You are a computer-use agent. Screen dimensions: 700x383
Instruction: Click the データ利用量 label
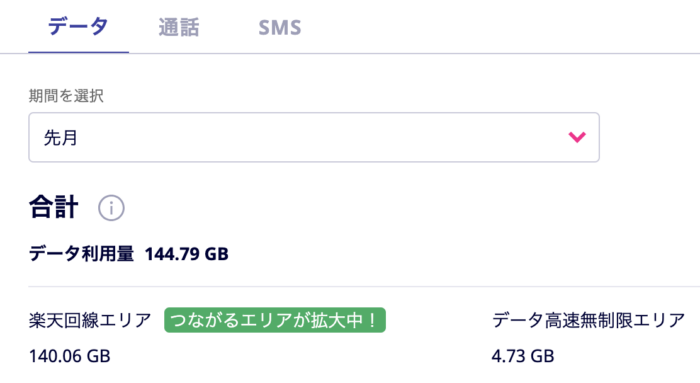pyautogui.click(x=81, y=254)
